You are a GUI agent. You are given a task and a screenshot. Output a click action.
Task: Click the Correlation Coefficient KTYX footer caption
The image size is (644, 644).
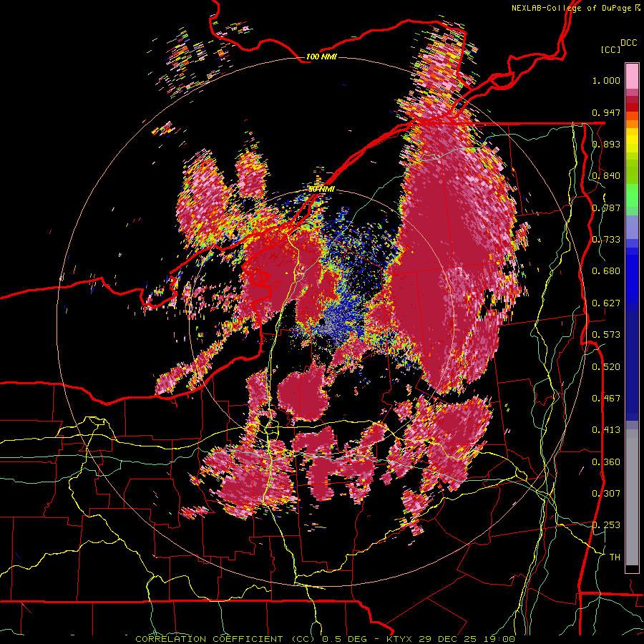point(326,639)
